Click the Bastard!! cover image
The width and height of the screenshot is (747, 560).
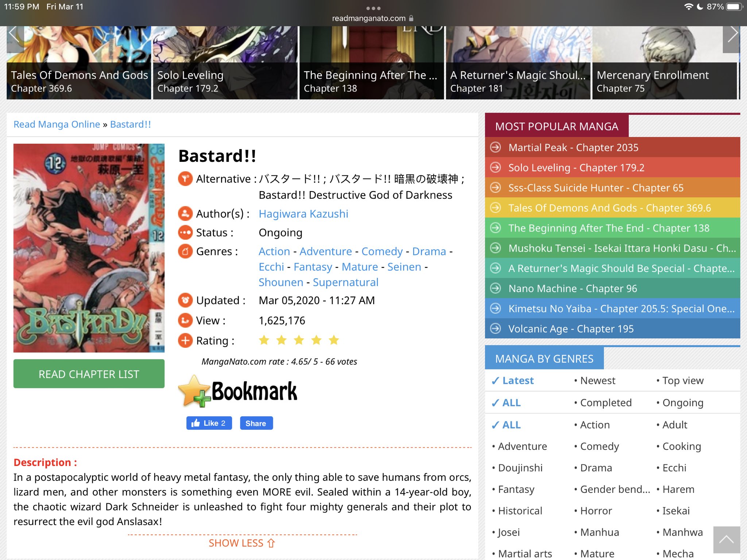click(x=89, y=248)
